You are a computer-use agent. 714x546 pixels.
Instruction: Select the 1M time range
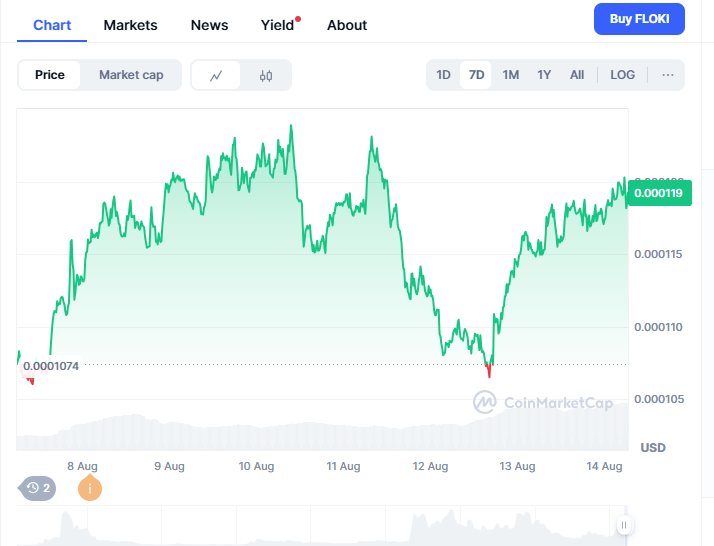click(510, 75)
